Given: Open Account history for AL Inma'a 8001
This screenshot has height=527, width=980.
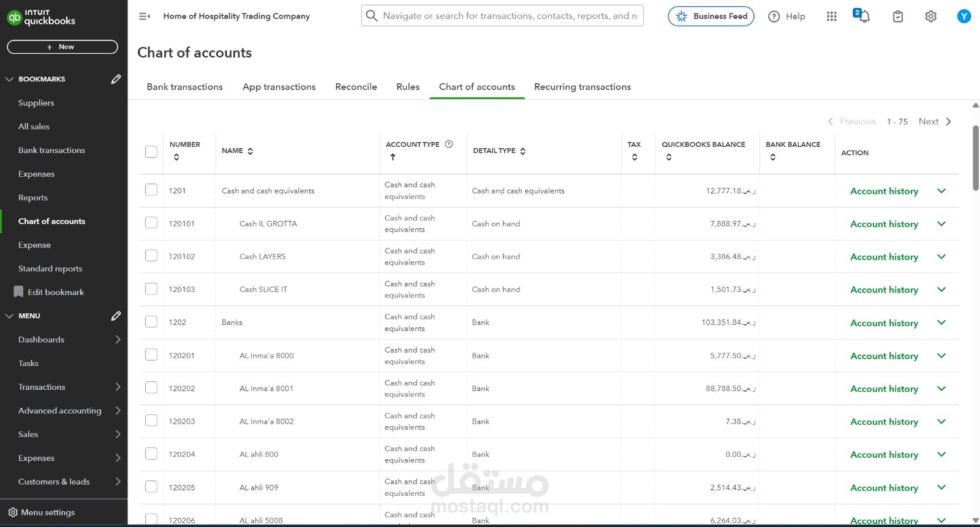Looking at the screenshot, I should (884, 389).
